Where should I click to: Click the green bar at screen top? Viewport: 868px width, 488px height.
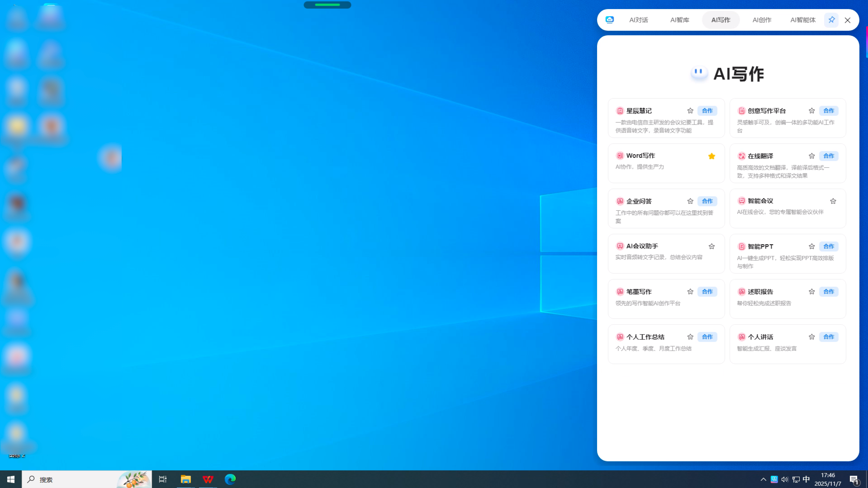coord(327,5)
